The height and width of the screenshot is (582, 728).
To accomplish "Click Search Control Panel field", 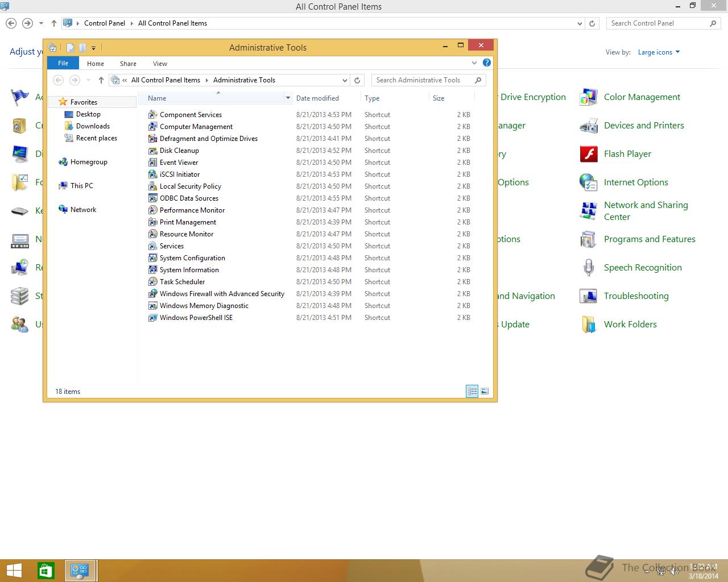I will 663,23.
